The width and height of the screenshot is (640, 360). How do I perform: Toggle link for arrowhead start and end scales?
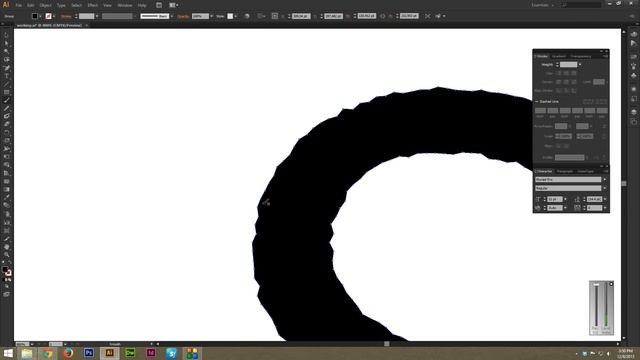tap(604, 136)
